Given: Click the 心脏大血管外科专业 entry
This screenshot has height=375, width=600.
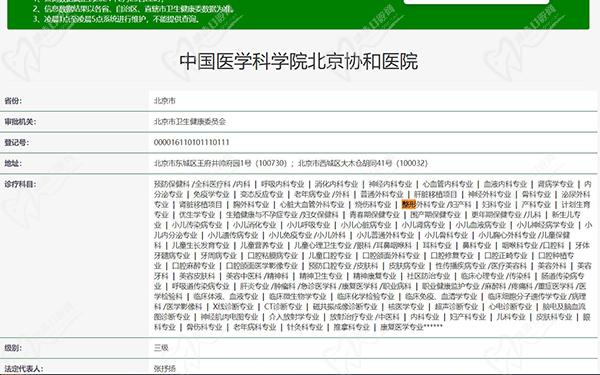Looking at the screenshot, I should [312, 205].
